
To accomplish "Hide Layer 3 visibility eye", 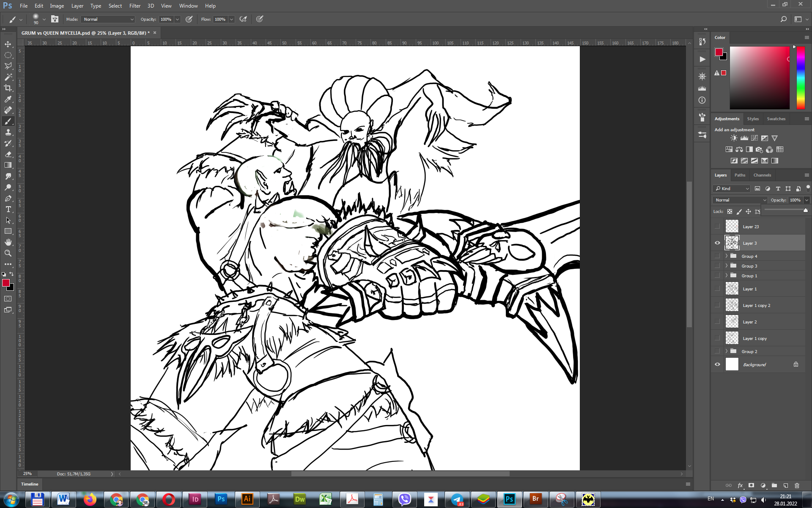I will (x=717, y=243).
